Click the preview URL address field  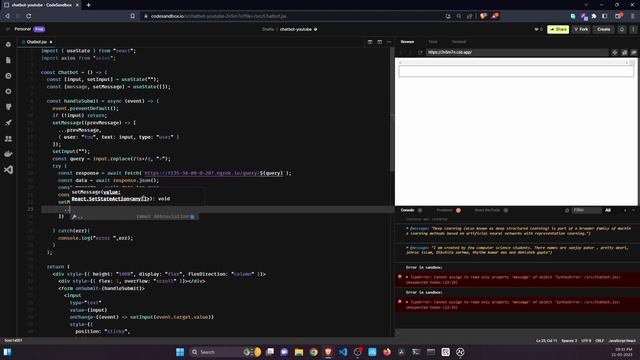(518, 52)
